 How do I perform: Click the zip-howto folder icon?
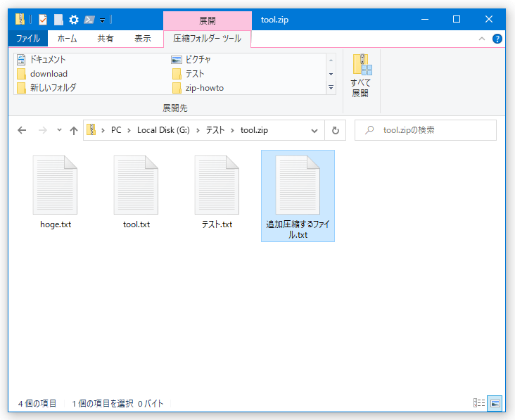pos(177,88)
